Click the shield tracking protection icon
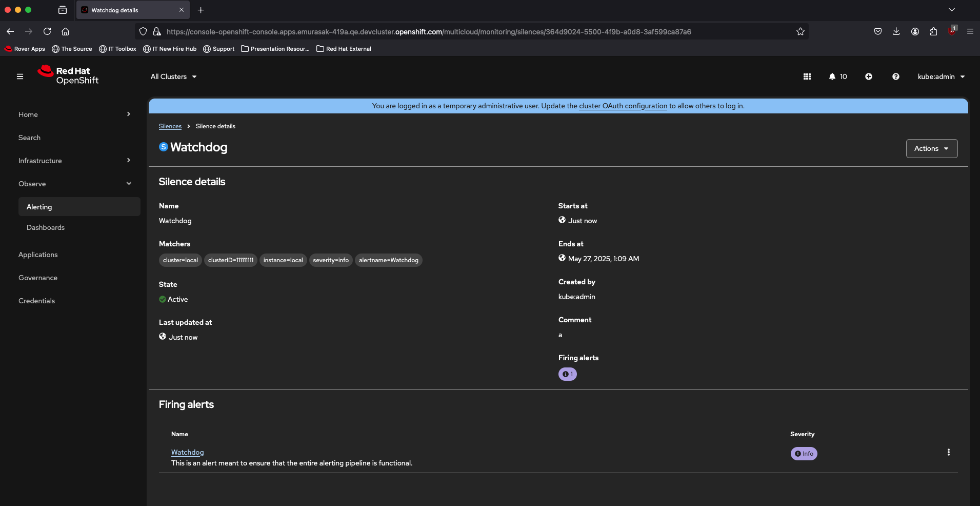 coord(143,31)
